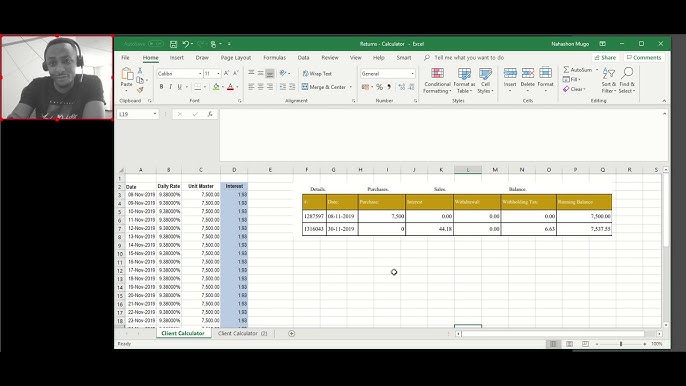Switch to the Page Layout tab
Screen dimensions: 686x386
pos(236,58)
